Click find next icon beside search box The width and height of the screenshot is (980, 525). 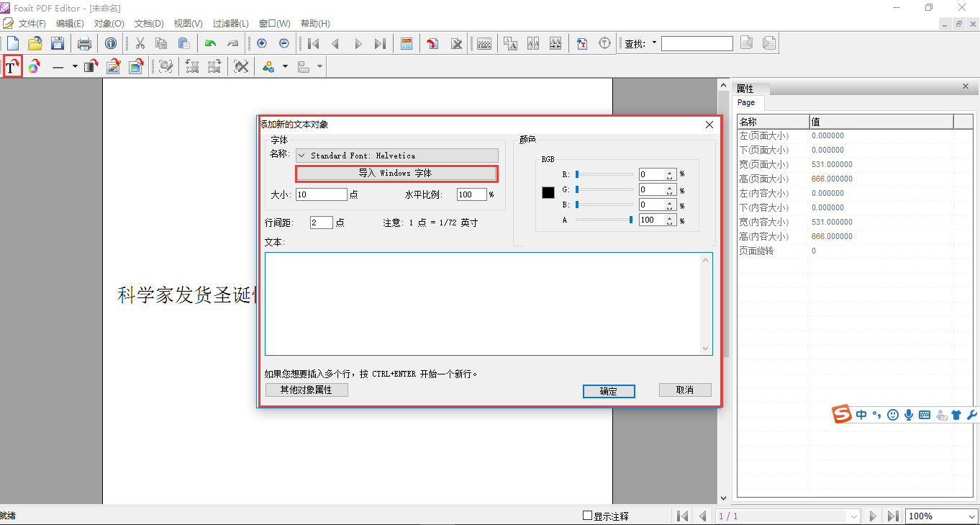tap(769, 43)
